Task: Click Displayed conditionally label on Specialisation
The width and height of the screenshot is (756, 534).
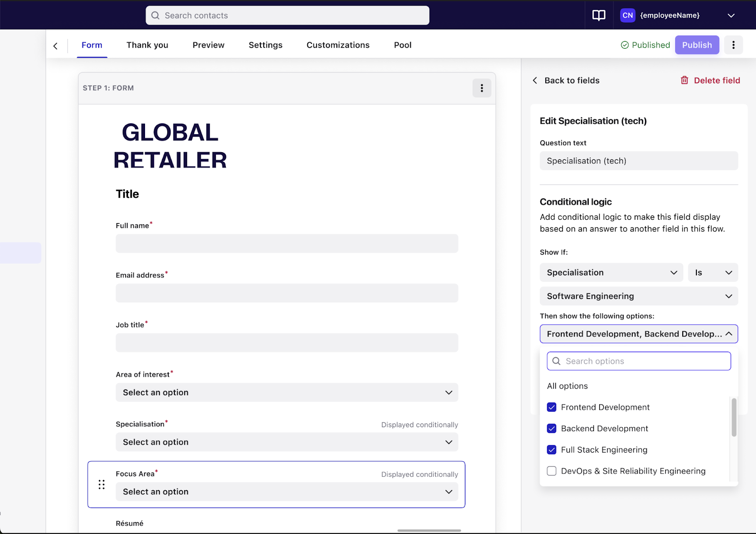Action: point(420,425)
